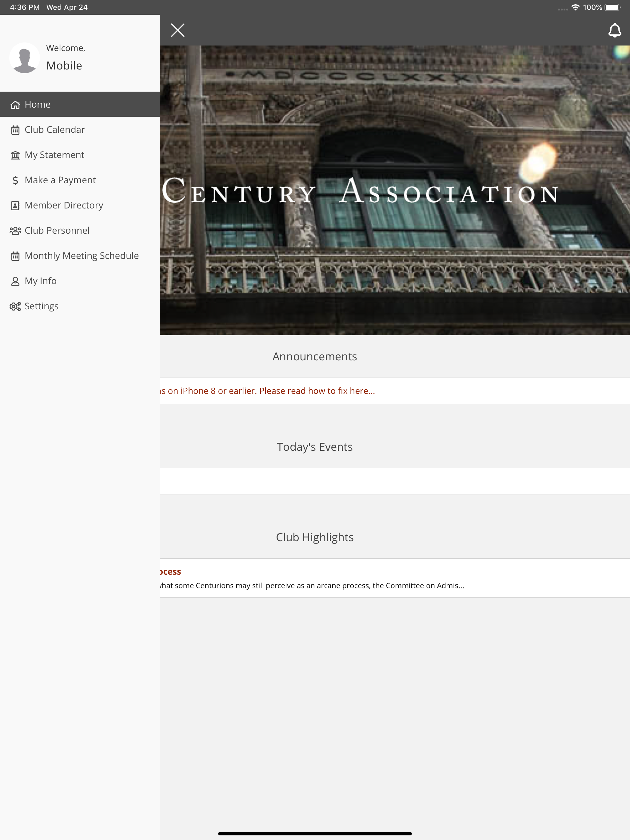
Task: Tap the home indicator bar
Action: pos(315,834)
